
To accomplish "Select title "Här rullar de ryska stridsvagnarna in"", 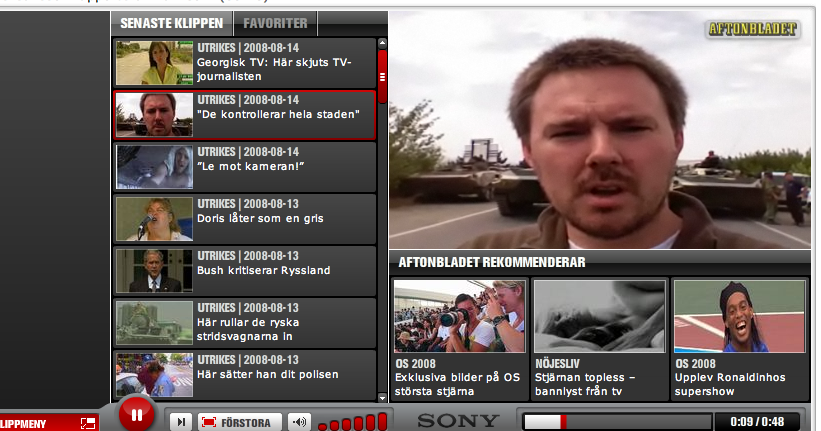I will 248,329.
